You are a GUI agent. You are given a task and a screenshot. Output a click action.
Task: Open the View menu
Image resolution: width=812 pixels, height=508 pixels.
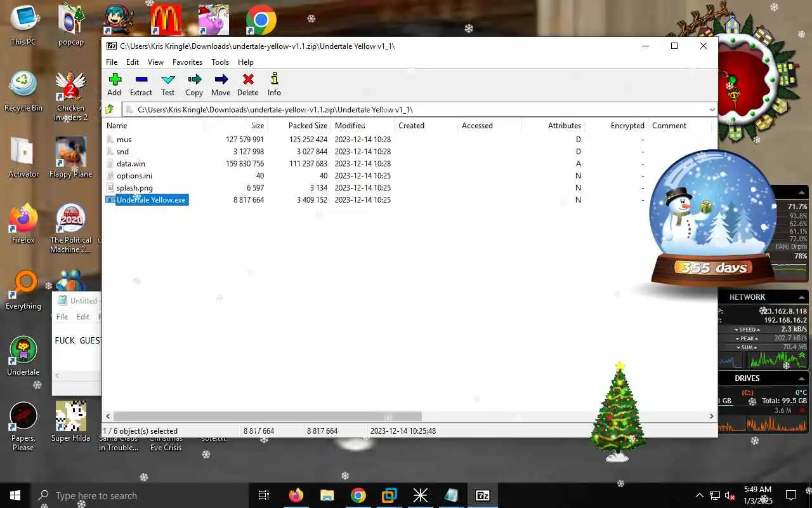point(155,62)
